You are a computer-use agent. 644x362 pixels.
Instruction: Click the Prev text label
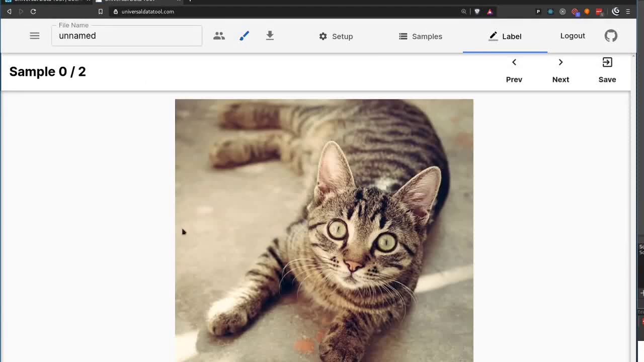click(514, 79)
